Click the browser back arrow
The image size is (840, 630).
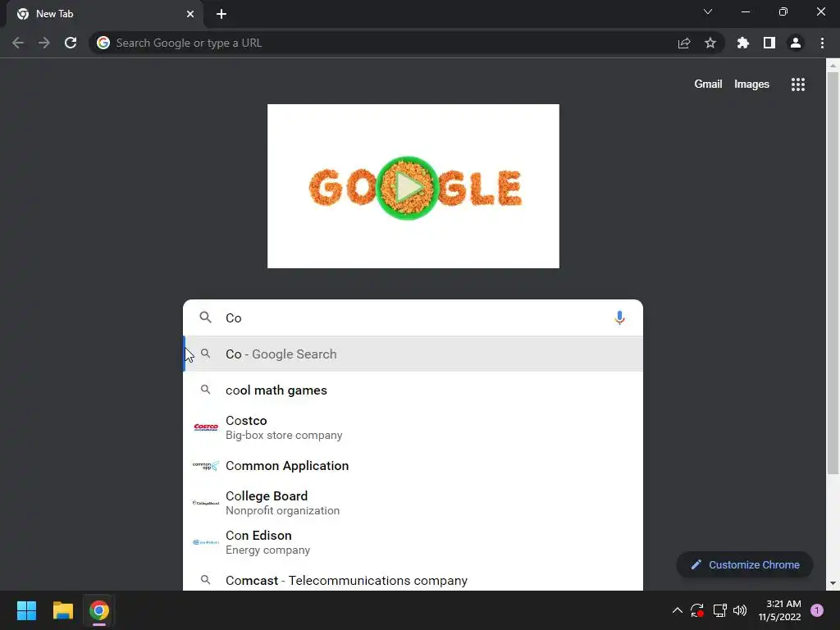tap(18, 43)
